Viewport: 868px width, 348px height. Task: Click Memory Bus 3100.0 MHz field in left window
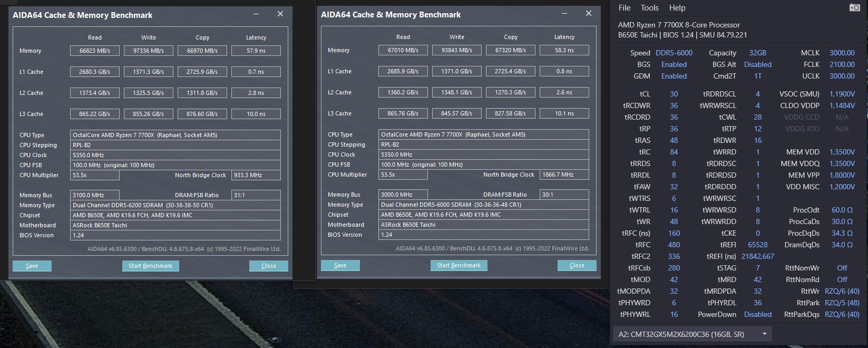95,195
